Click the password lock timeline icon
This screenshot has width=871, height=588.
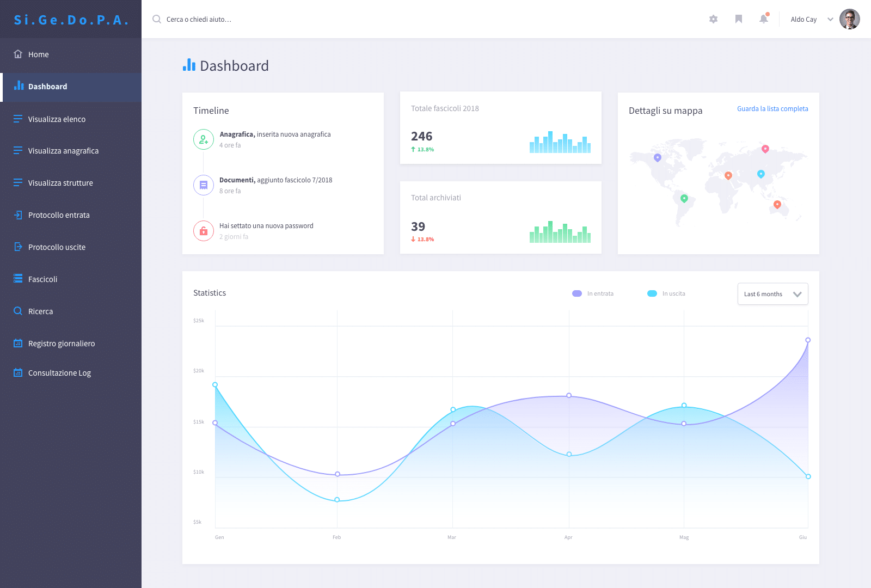pos(203,231)
